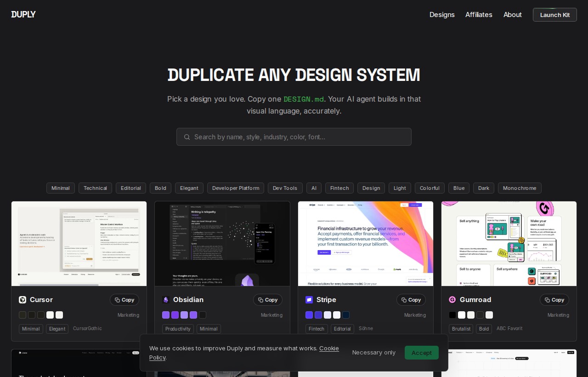Toggle the Minimal filter chip above the cards
This screenshot has width=588, height=377.
point(61,188)
